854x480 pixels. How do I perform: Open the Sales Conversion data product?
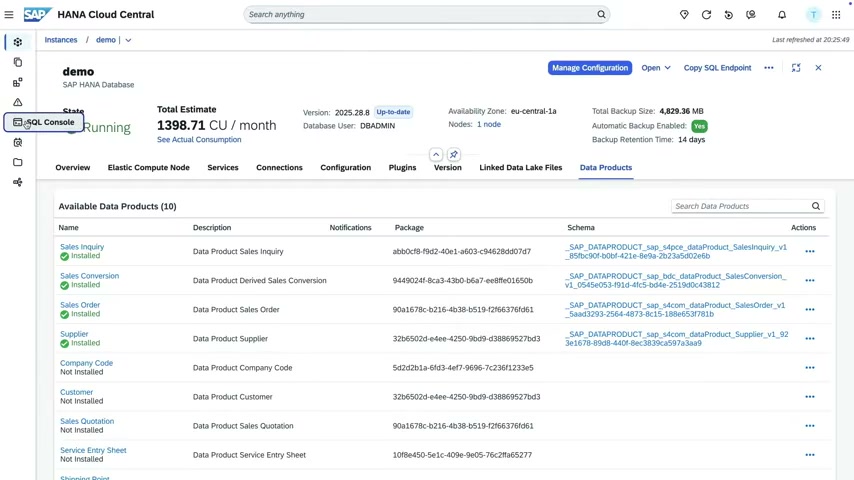(89, 276)
